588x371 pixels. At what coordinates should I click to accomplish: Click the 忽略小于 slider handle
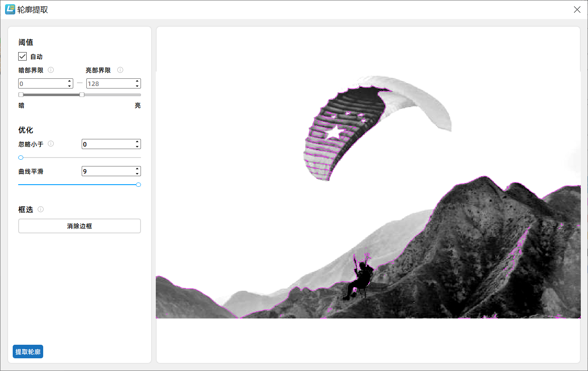coord(21,158)
